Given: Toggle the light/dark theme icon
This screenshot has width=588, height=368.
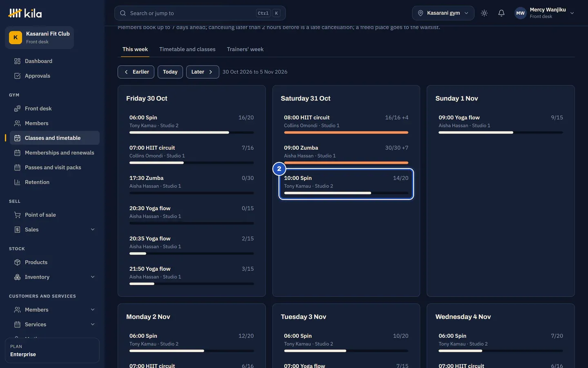Looking at the screenshot, I should (x=484, y=13).
